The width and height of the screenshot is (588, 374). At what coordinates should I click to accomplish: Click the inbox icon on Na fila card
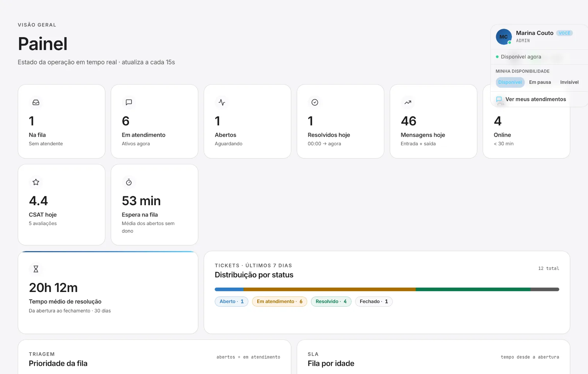tap(36, 102)
